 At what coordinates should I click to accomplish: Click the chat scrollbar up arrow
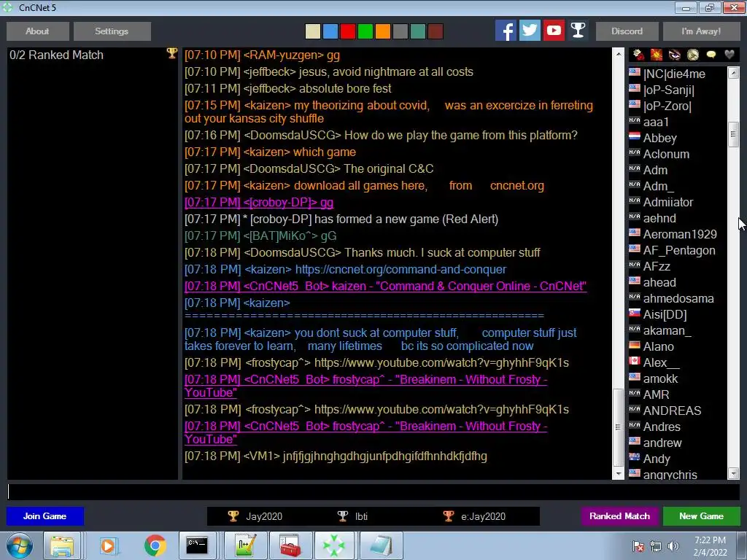tap(619, 54)
